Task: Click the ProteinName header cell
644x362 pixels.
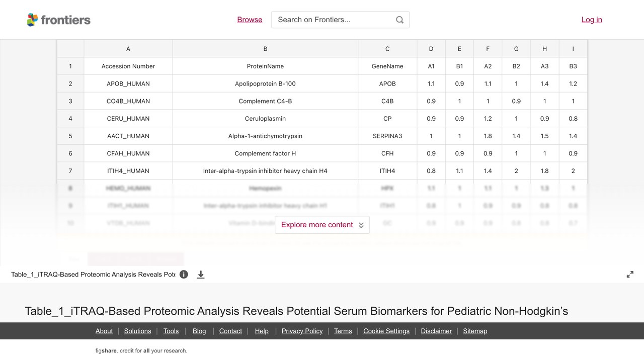Action: coord(265,66)
